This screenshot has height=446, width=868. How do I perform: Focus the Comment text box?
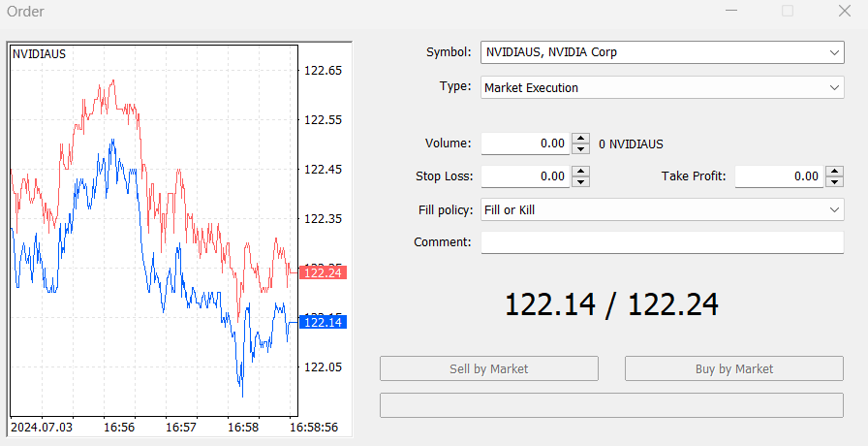pyautogui.click(x=662, y=242)
